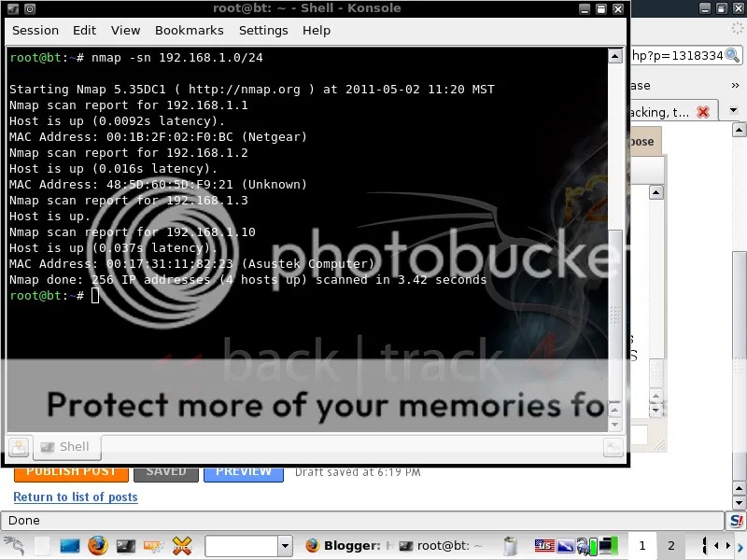This screenshot has height=560, width=747.
Task: Open the Session menu in Konsole
Action: click(x=35, y=31)
